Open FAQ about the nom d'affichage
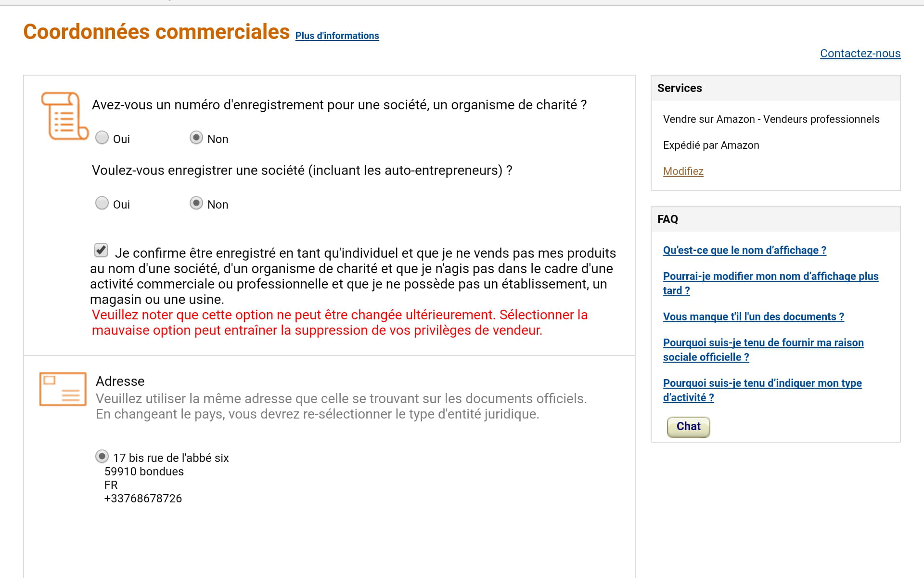Image resolution: width=924 pixels, height=578 pixels. point(744,250)
